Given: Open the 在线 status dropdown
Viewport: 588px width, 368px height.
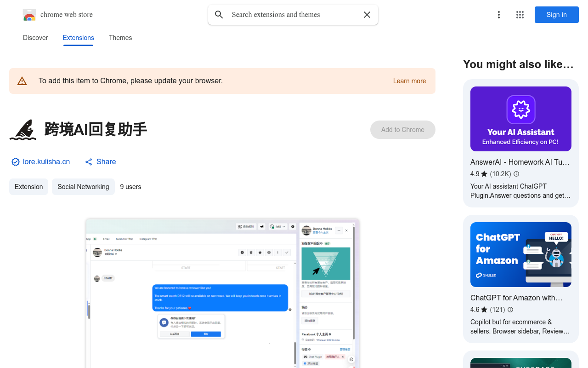Looking at the screenshot, I should [277, 226].
